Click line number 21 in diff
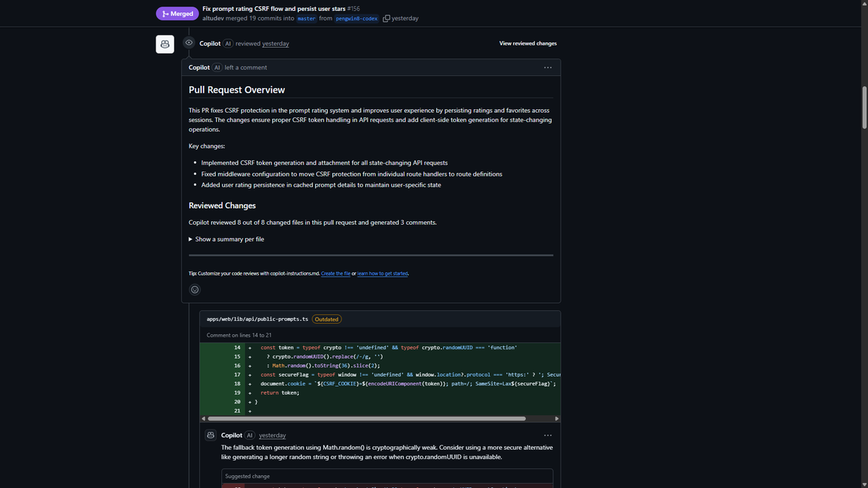868x488 pixels. [x=237, y=411]
